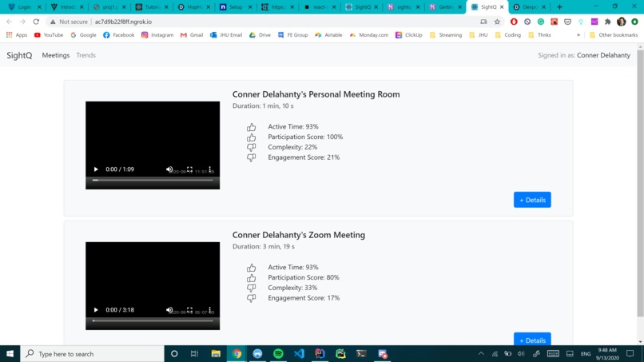This screenshot has width=644, height=362.
Task: Open File Explorer from the taskbar
Action: (216, 354)
